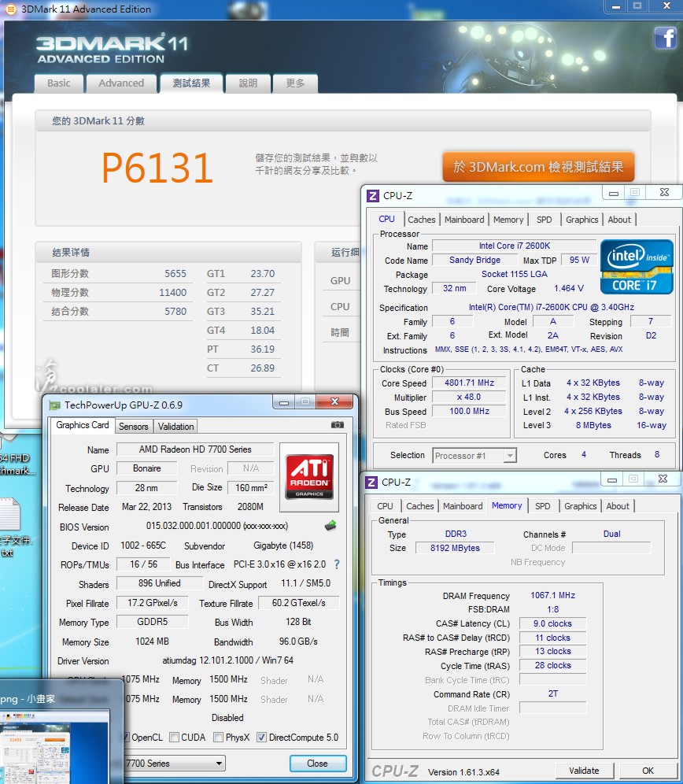The width and height of the screenshot is (683, 784).
Task: Open the 更多 tab
Action: tap(295, 83)
